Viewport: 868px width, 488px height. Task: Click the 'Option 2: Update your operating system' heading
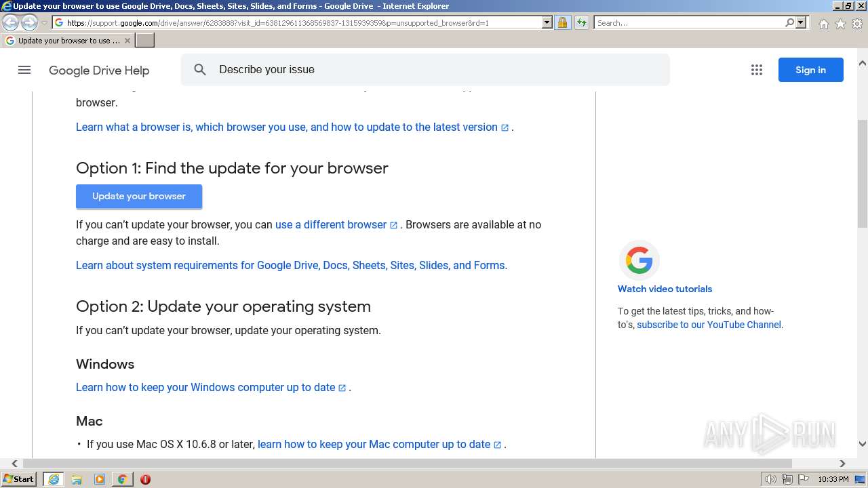[x=223, y=306]
